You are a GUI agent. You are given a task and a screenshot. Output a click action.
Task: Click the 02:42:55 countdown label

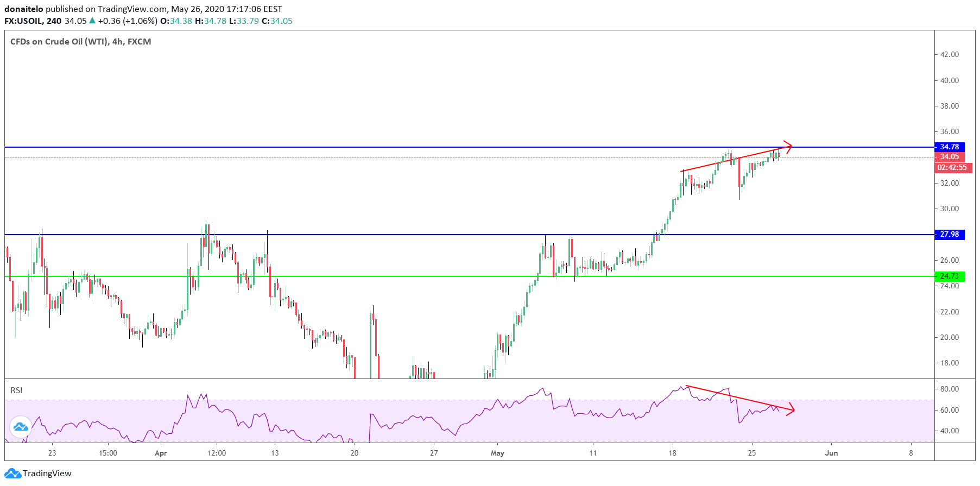coord(953,168)
